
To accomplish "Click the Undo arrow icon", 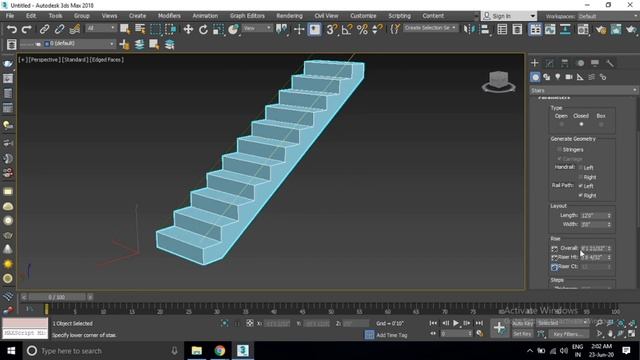I will (x=12, y=29).
